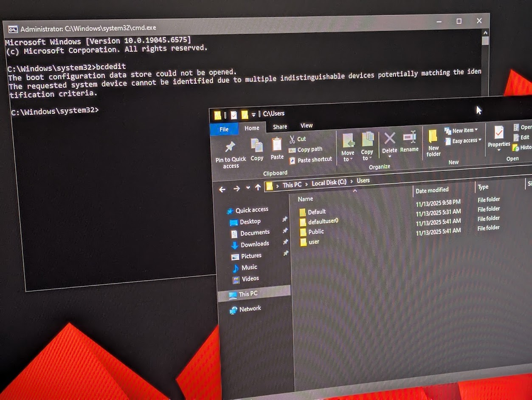Viewport: 532px width, 400px height.
Task: Click the New folder icon
Action: (433, 136)
